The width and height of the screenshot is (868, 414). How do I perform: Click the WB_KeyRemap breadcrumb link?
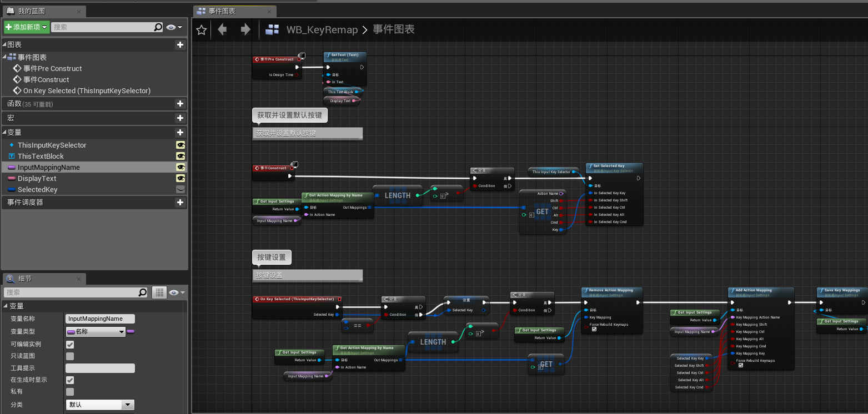(321, 29)
